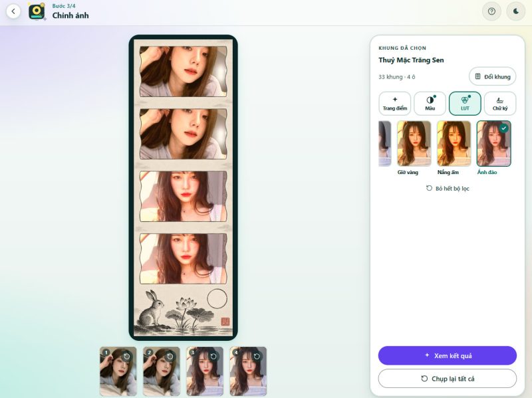
Task: Click the fourth photo in the strip
Action: tap(184, 258)
